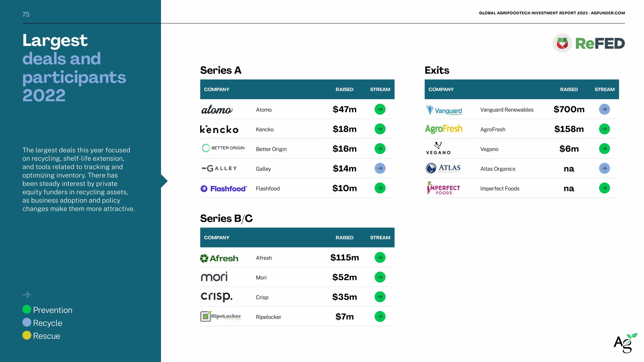644x362 pixels.
Task: Click Vanguard Renewables' blue stream icon
Action: (604, 109)
